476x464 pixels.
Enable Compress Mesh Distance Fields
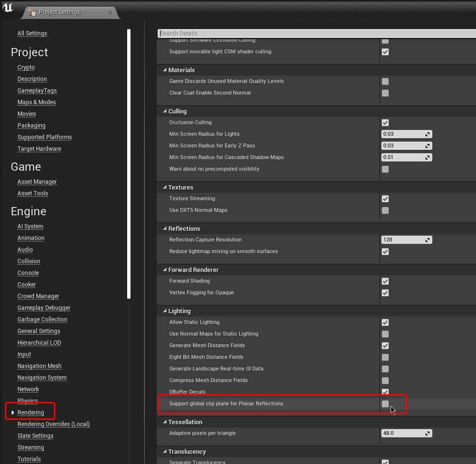[x=385, y=381]
